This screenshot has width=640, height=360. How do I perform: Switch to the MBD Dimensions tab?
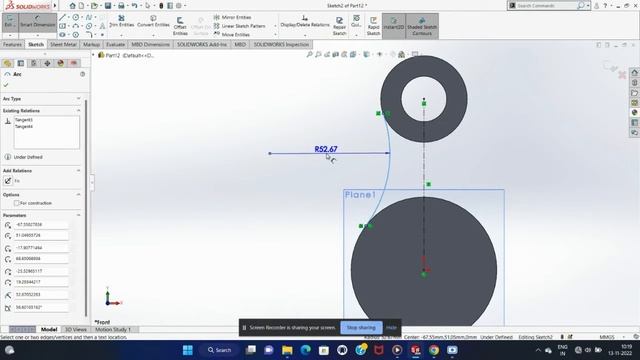pos(151,44)
